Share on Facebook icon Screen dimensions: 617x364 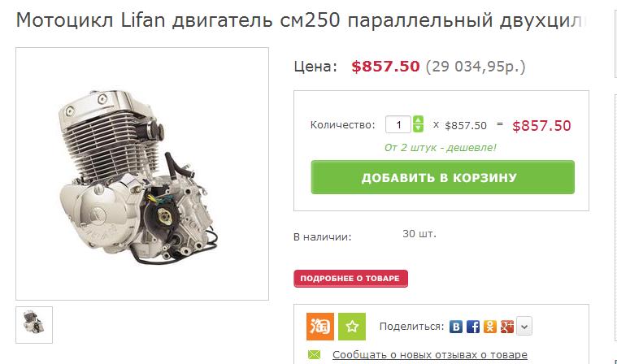point(473,327)
